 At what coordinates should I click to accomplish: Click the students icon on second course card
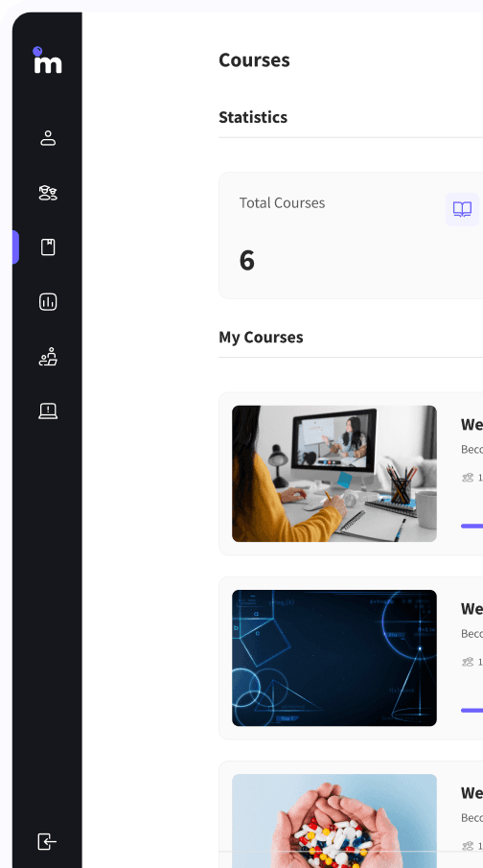[x=468, y=662]
